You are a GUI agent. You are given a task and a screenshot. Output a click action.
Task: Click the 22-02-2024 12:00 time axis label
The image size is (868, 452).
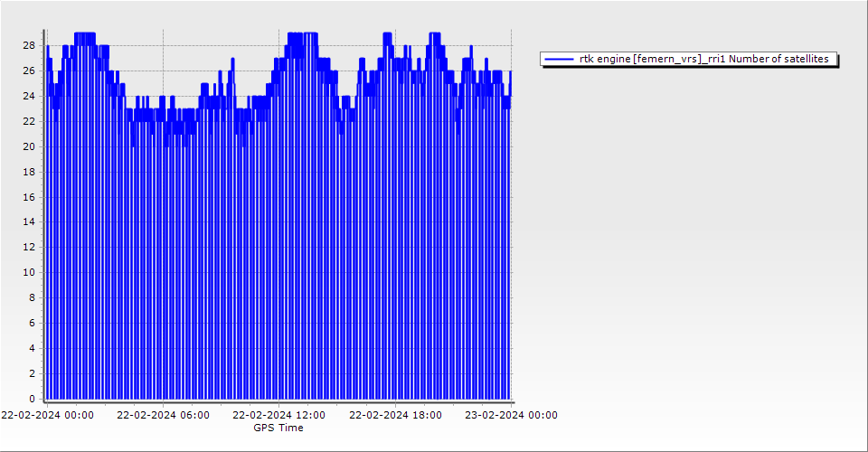pos(279,416)
